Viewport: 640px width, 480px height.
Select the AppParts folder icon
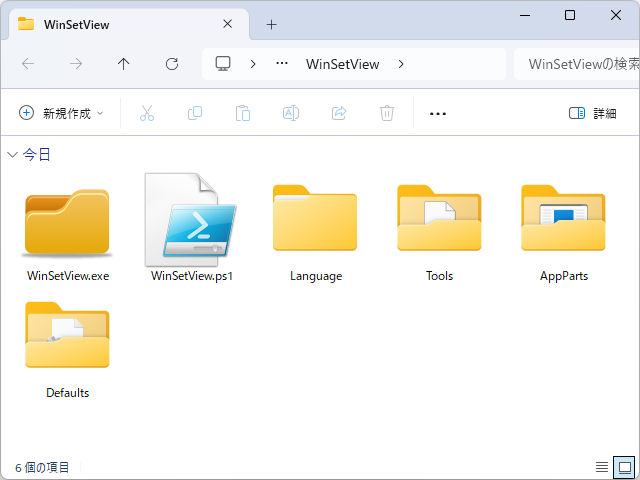(563, 218)
